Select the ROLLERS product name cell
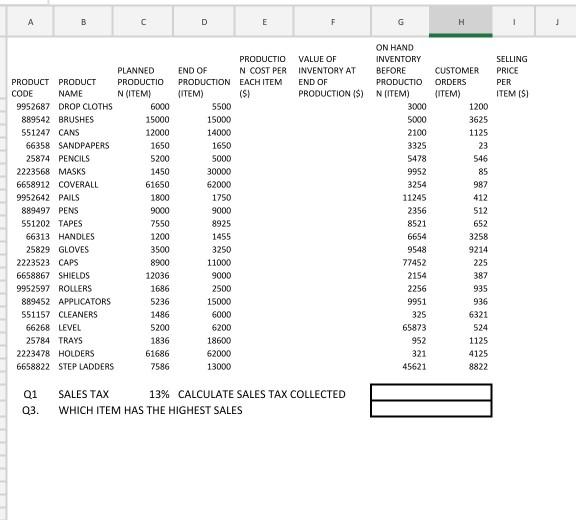This screenshot has height=520, width=576. pos(75,289)
